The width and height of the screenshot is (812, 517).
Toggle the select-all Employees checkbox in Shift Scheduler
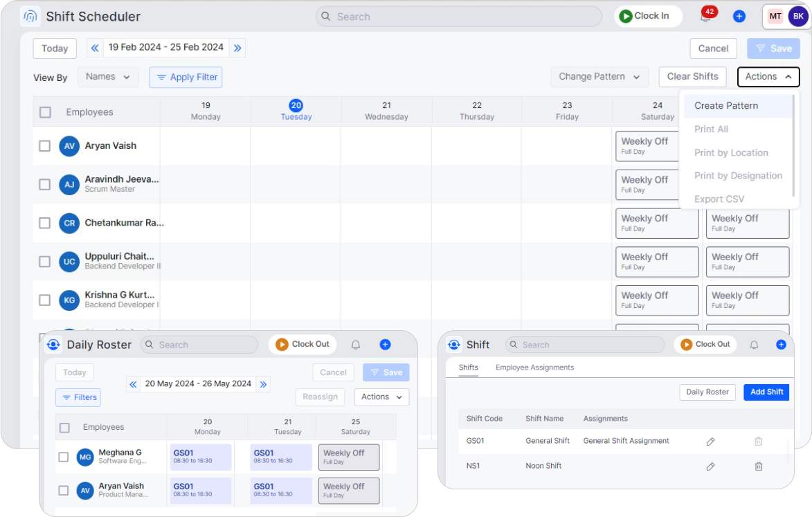45,112
